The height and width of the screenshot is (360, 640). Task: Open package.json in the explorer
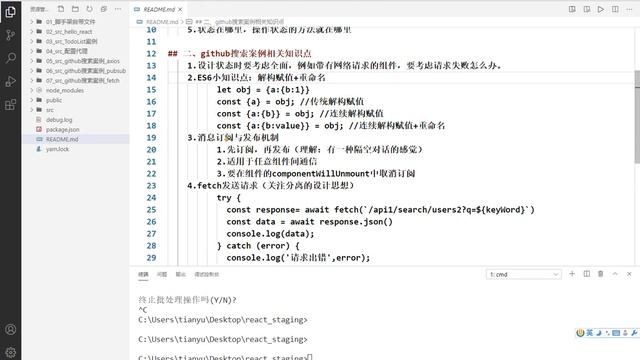pyautogui.click(x=76, y=129)
